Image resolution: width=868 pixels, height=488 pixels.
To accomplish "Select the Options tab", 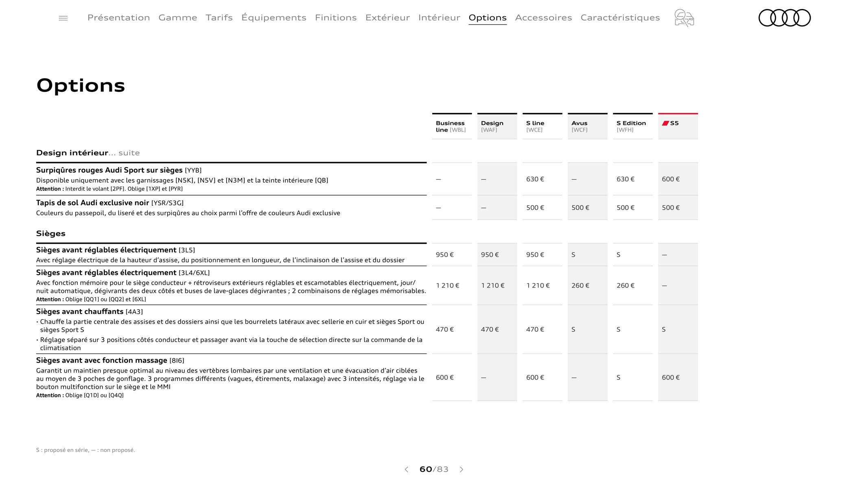I will pos(488,17).
